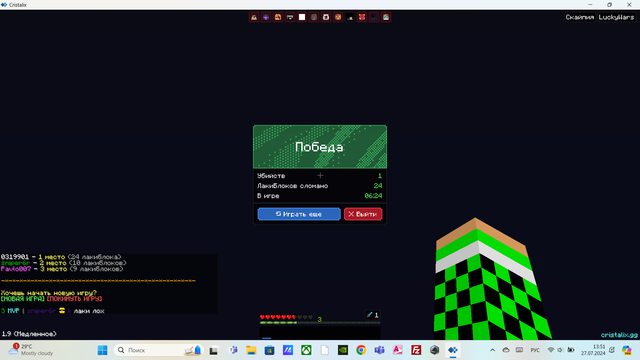
Task: Select the white pig-faced player head
Action: point(326,17)
